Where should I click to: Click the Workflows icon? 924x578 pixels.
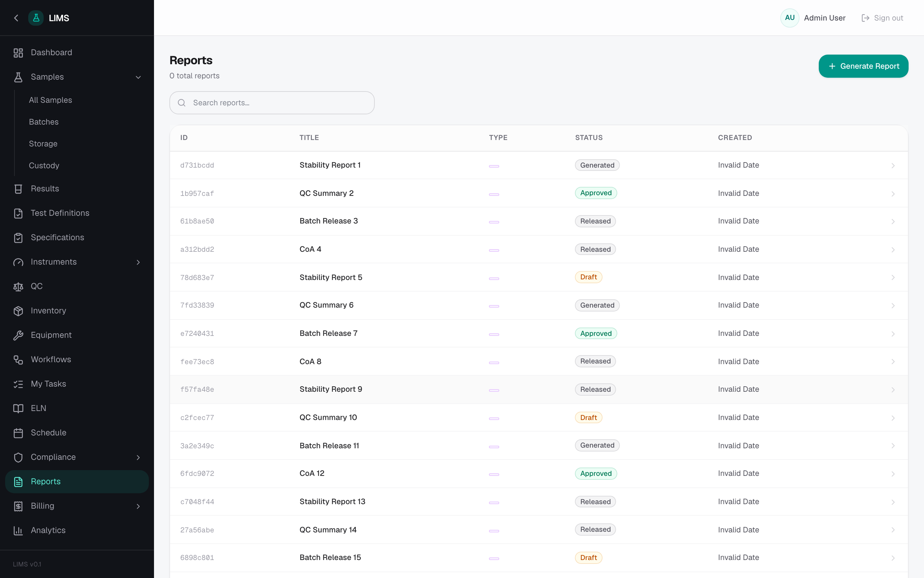point(18,360)
